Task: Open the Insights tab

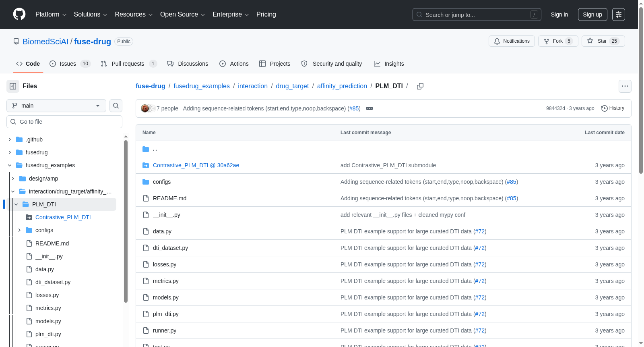Action: click(389, 64)
